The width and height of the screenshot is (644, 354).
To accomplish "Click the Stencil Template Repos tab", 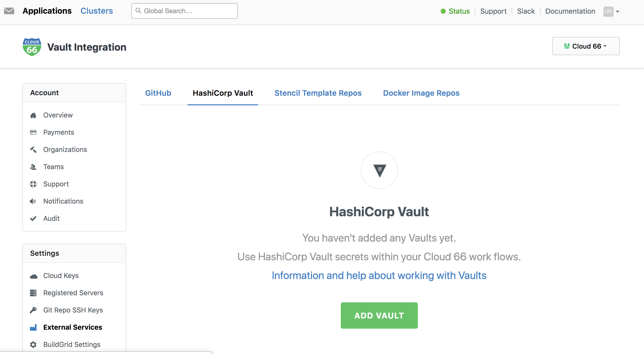I will [318, 92].
